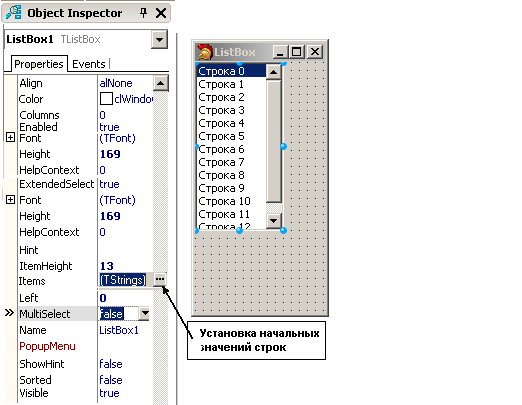Screen dimensions: 522x405
Task: Select Строка 10 in the ListBox
Action: click(232, 201)
